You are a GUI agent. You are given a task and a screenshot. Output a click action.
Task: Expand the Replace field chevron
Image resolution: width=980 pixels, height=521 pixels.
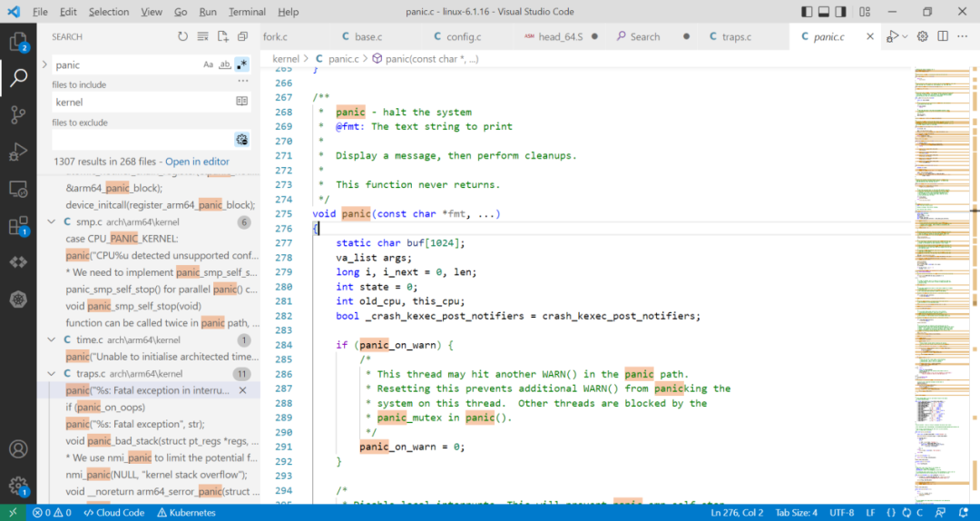tap(44, 64)
